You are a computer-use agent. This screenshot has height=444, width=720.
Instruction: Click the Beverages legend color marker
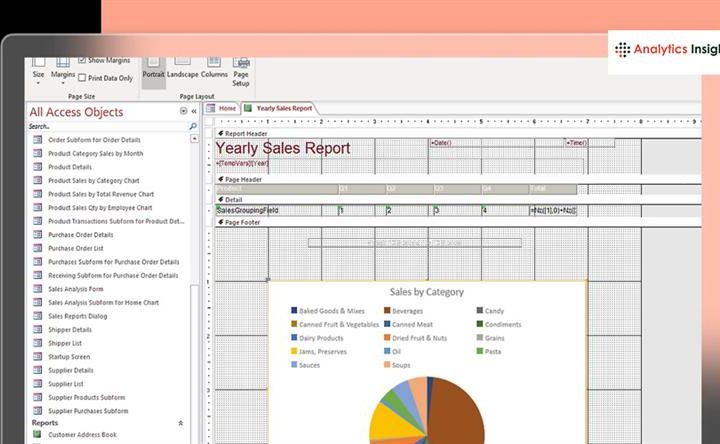pyautogui.click(x=387, y=311)
